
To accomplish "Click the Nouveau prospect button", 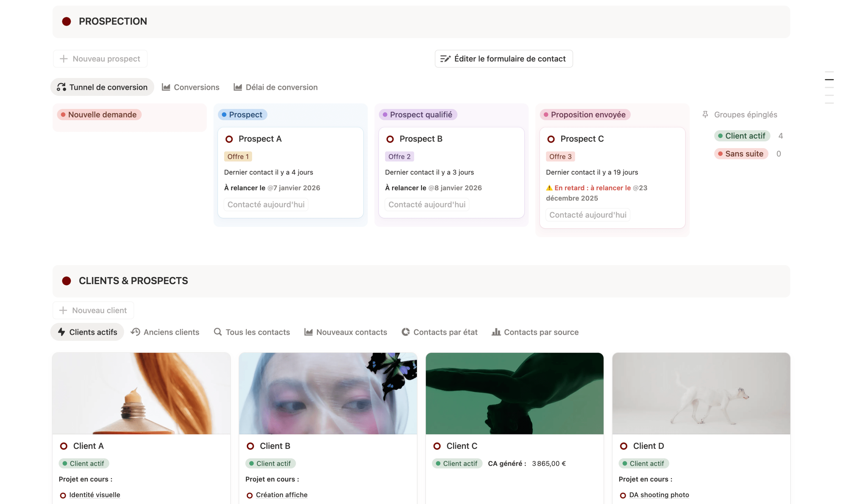I will click(100, 58).
